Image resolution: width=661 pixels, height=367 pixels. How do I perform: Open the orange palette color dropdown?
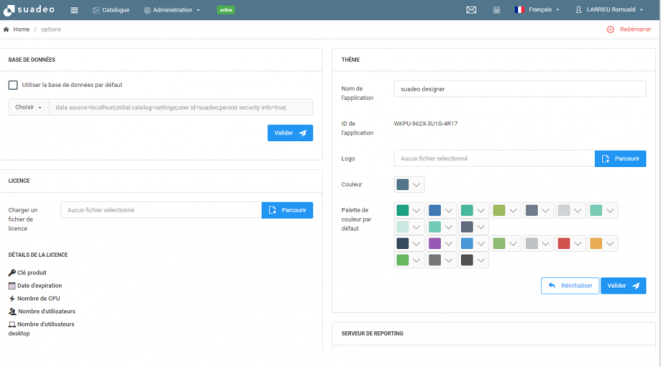coord(602,244)
